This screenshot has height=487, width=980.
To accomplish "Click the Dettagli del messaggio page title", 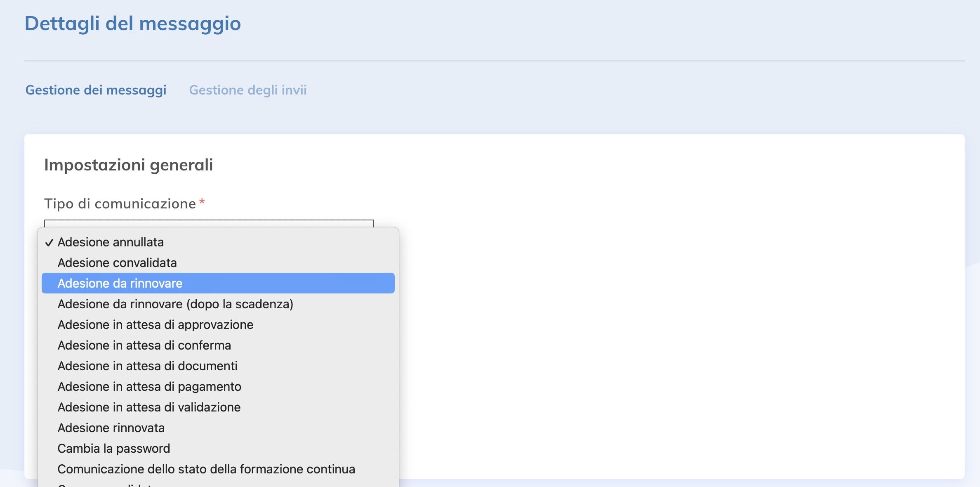I will (x=133, y=23).
